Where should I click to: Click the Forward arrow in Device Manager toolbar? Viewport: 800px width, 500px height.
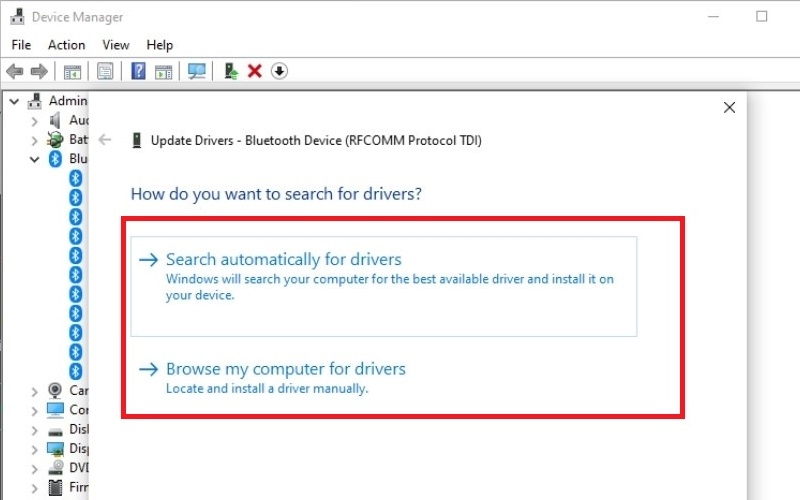tap(38, 71)
